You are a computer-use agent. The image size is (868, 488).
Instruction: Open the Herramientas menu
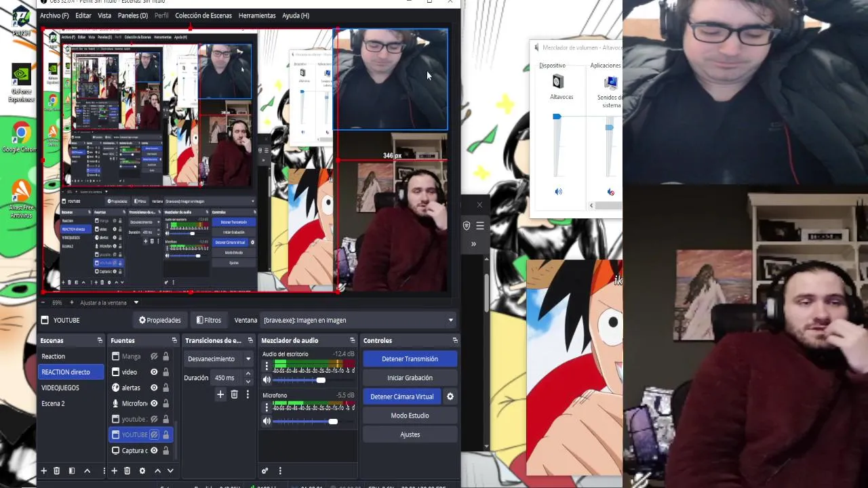point(257,16)
